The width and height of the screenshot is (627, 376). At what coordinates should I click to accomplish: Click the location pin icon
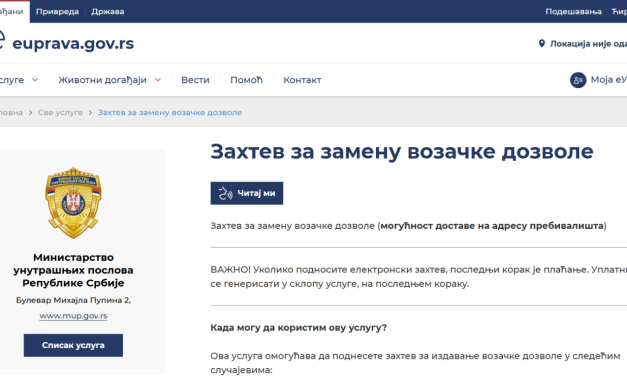pos(541,43)
